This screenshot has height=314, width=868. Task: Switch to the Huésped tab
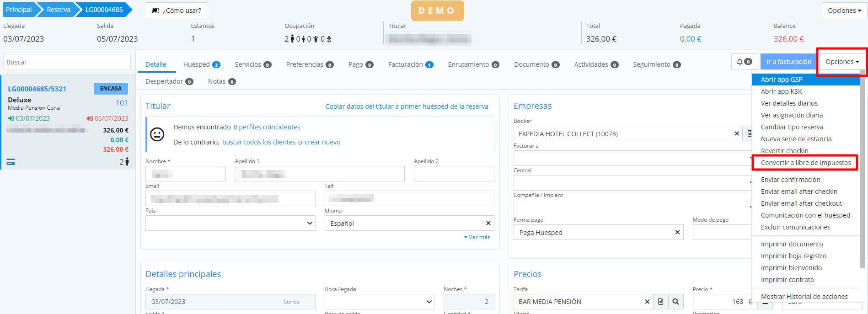pos(201,64)
